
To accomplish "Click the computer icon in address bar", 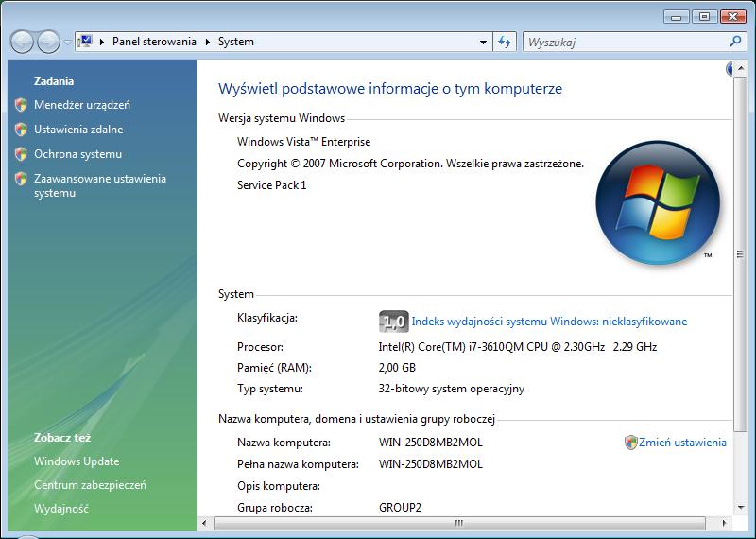I will click(85, 42).
